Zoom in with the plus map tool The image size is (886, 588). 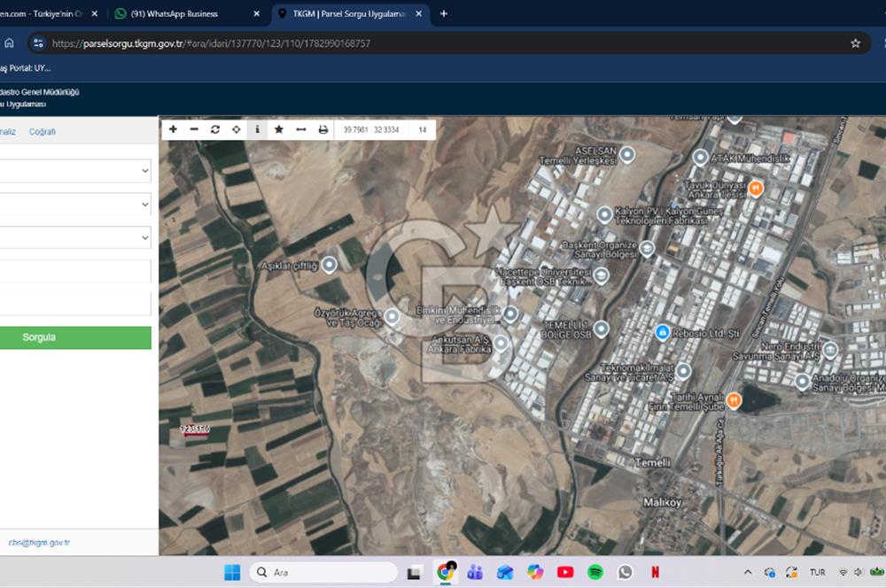point(173,129)
